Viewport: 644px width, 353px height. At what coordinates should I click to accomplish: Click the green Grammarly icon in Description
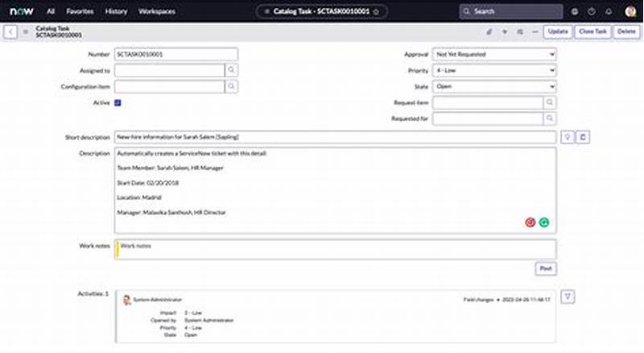[x=544, y=222]
